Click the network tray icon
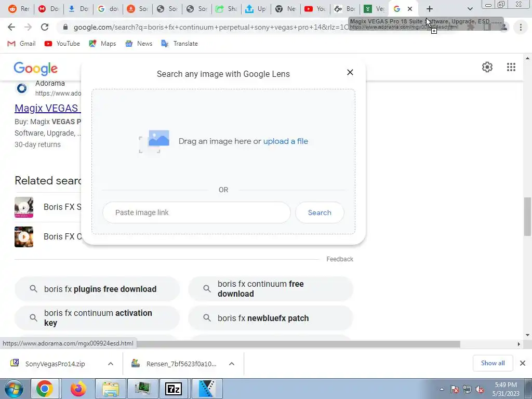 click(467, 390)
